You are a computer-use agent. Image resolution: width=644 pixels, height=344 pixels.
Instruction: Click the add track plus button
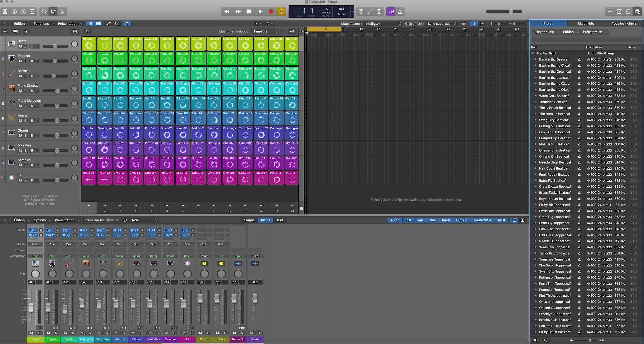[x=5, y=31]
